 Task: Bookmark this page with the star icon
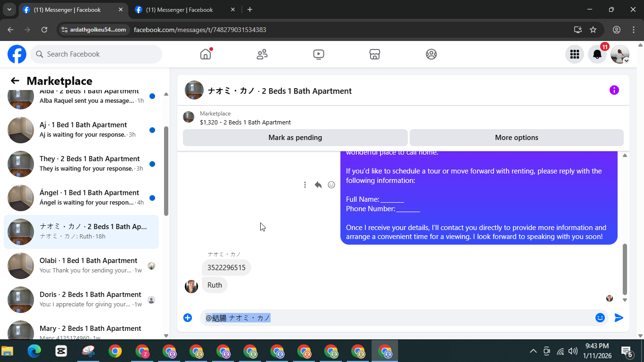pyautogui.click(x=593, y=30)
